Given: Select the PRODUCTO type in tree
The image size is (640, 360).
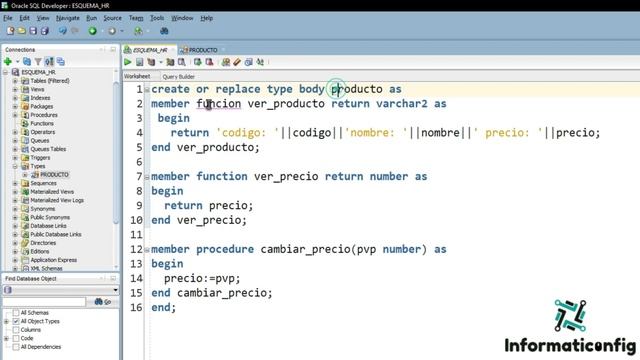Looking at the screenshot, I should pos(54,175).
